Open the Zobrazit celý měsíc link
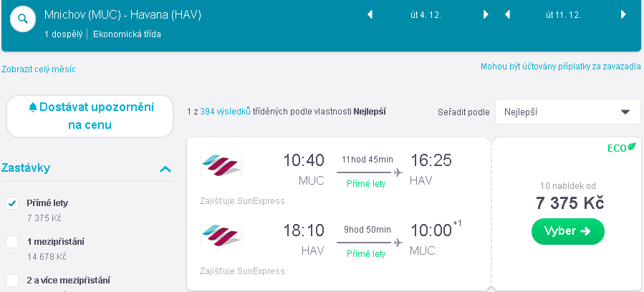 click(39, 69)
